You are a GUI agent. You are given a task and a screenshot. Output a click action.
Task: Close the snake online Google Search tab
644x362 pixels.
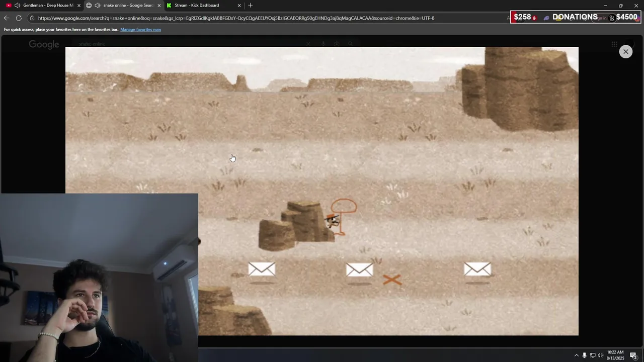(159, 6)
